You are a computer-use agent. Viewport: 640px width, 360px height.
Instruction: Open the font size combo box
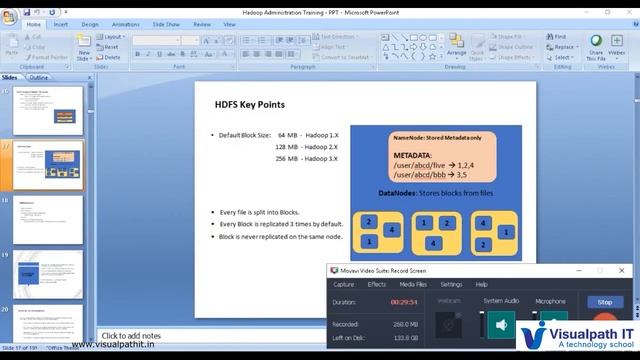pyautogui.click(x=190, y=40)
